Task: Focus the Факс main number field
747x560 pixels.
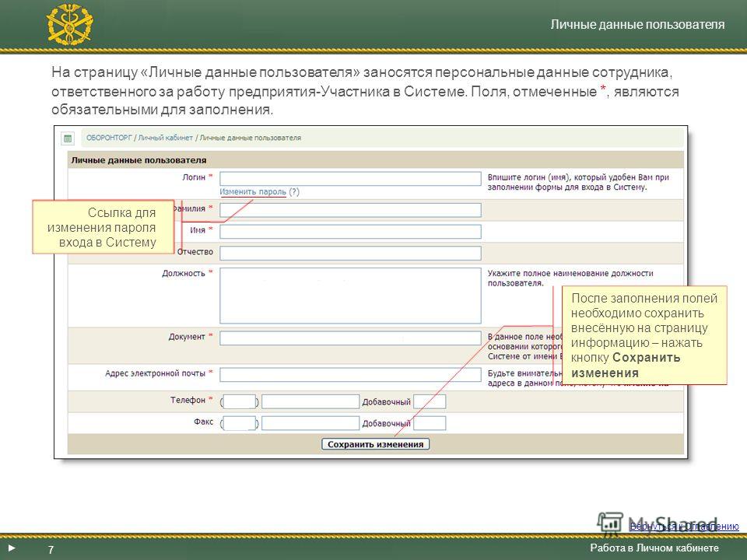Action: coord(310,423)
